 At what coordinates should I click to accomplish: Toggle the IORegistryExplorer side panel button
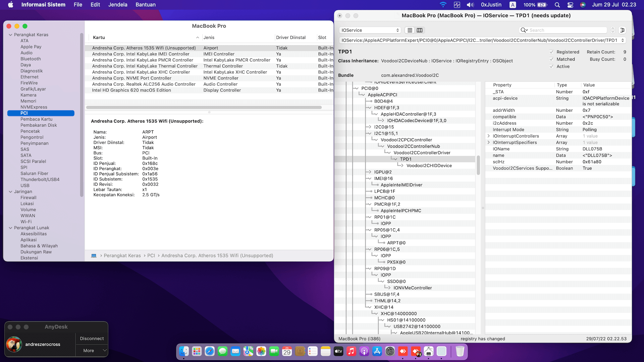622,30
